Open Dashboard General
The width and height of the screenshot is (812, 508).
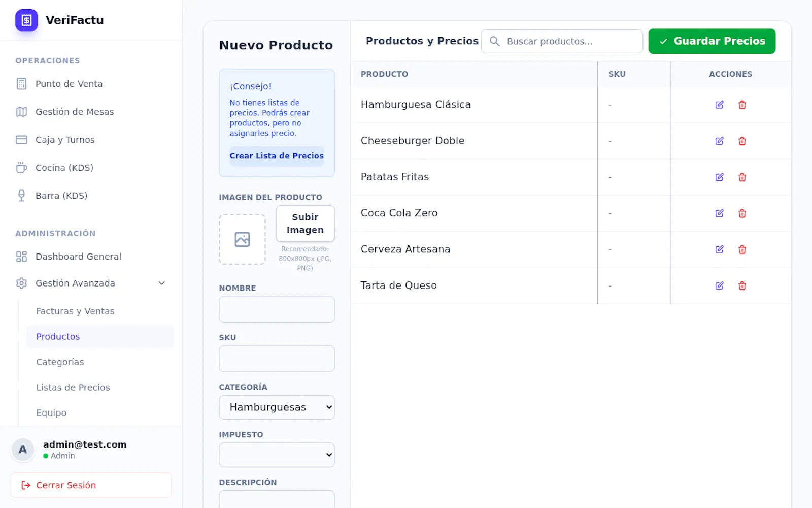[91, 257]
